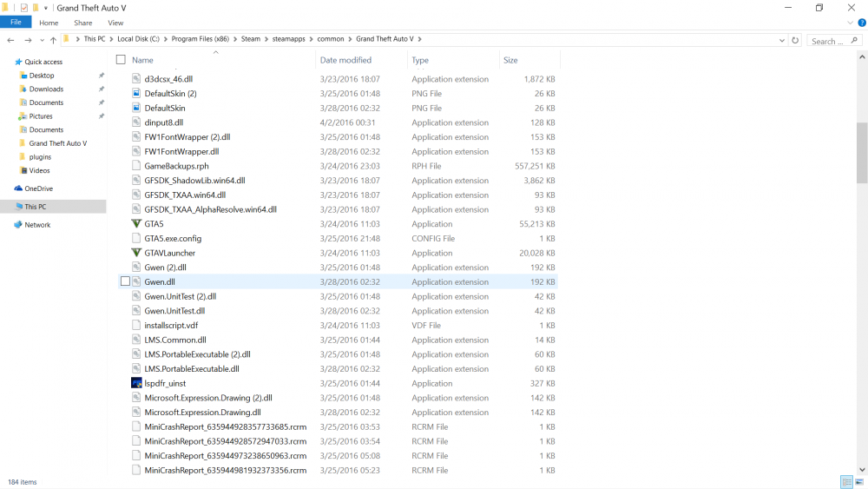
Task: Select DefaultSkin (2) PNG file icon
Action: [136, 93]
